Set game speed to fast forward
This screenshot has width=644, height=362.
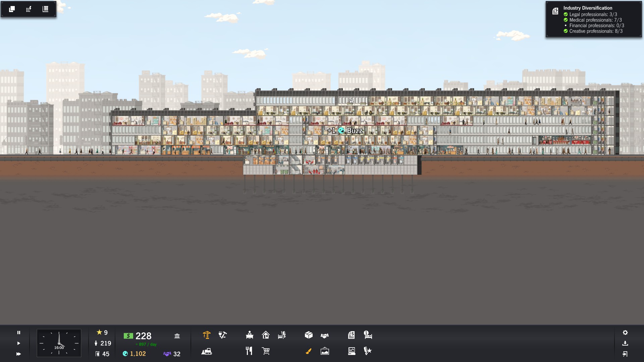pyautogui.click(x=19, y=354)
